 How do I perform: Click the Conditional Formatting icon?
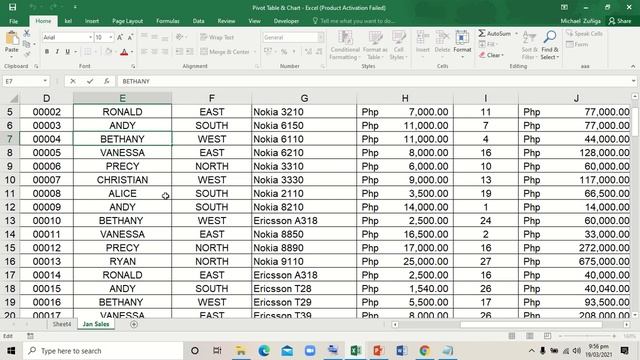pyautogui.click(x=345, y=38)
